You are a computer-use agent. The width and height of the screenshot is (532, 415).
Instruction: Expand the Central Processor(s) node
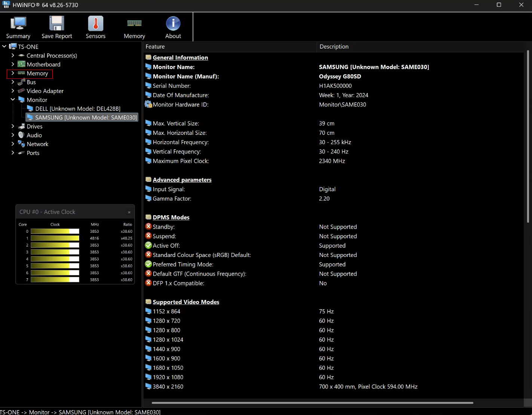point(13,55)
